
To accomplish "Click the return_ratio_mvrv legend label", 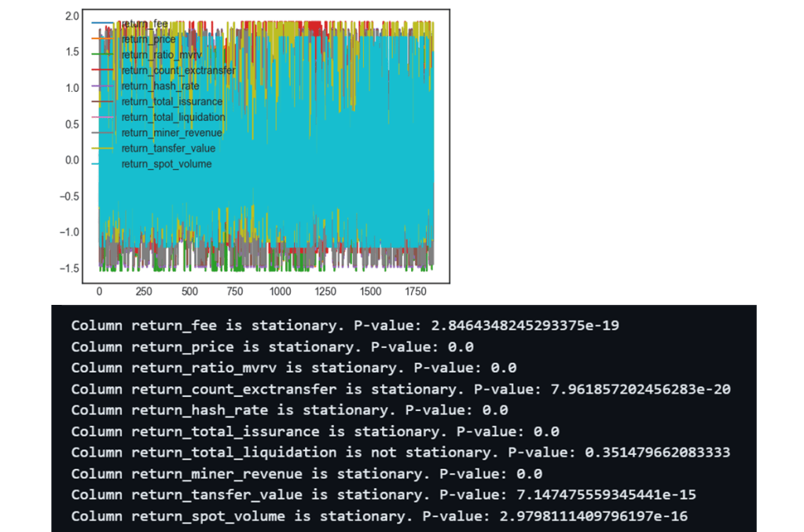I will pyautogui.click(x=160, y=55).
